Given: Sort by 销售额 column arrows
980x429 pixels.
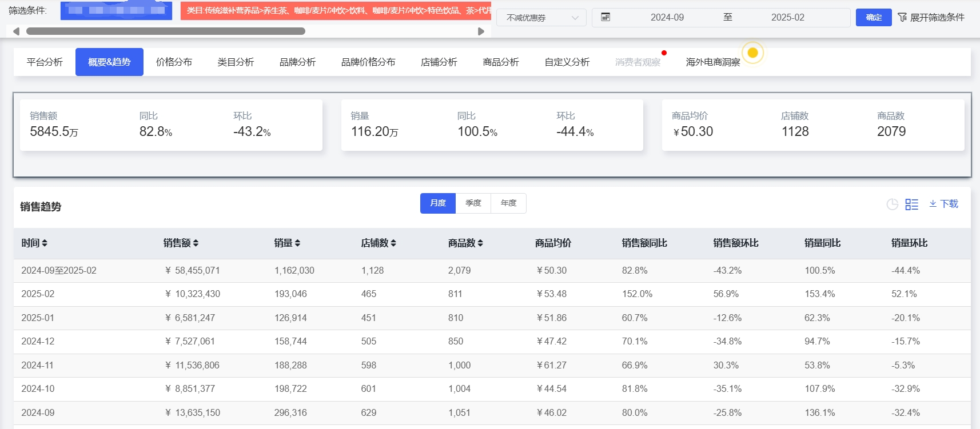Looking at the screenshot, I should click(x=196, y=243).
